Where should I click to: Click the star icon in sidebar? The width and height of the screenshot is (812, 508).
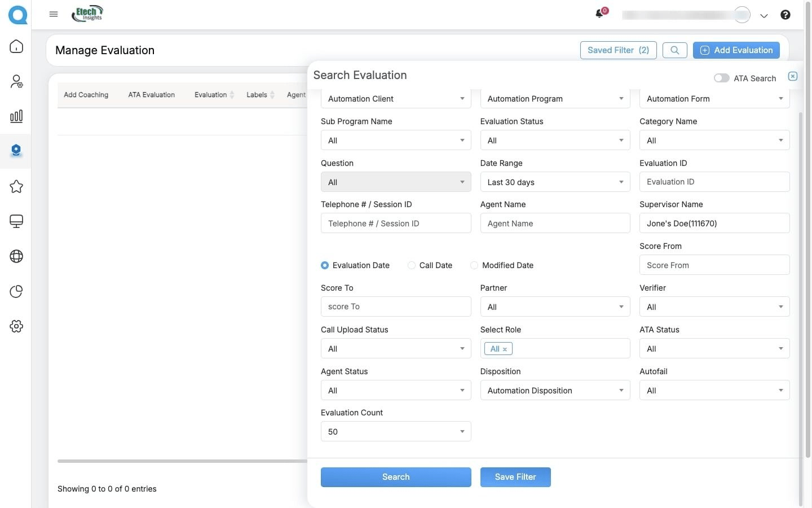(x=16, y=187)
